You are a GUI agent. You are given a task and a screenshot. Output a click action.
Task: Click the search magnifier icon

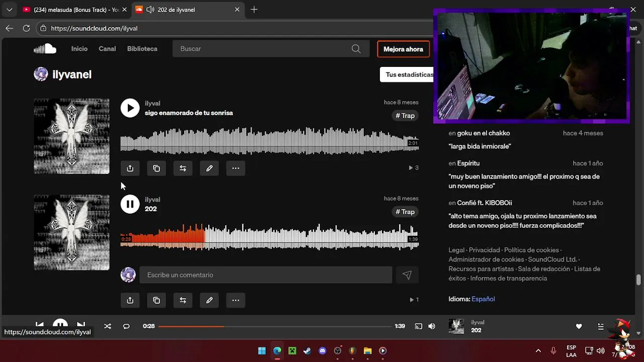tap(356, 49)
